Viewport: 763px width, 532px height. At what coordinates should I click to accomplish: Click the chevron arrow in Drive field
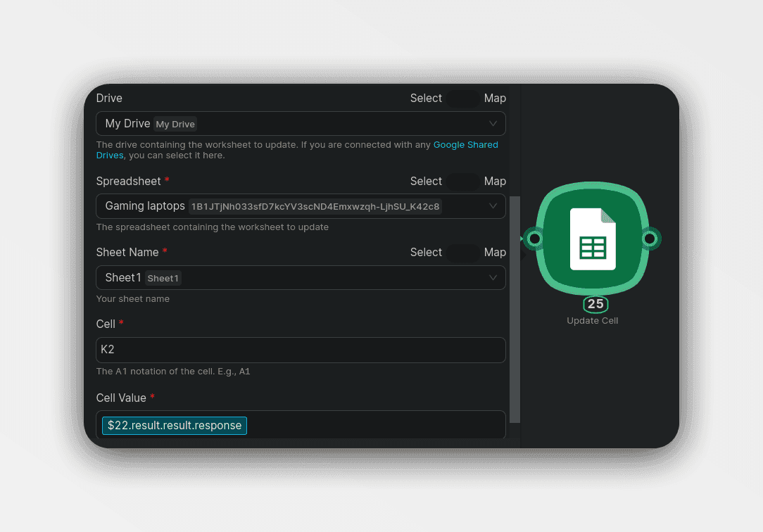pos(493,124)
